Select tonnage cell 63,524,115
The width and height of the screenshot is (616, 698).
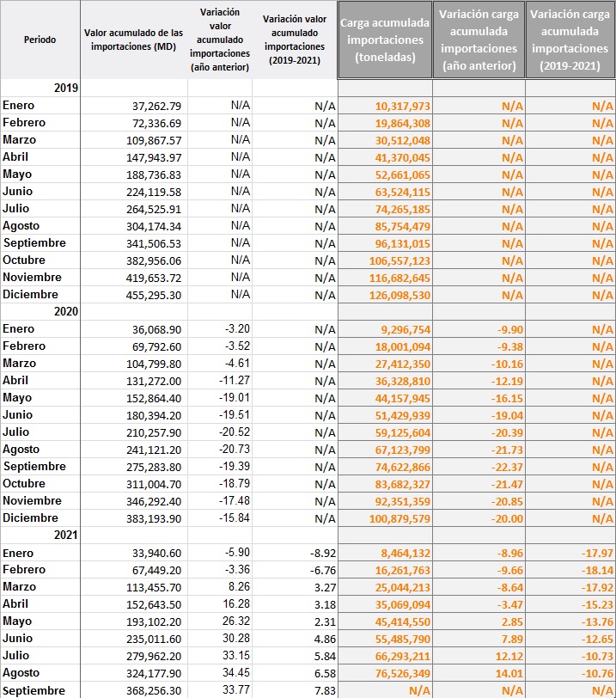(x=385, y=192)
